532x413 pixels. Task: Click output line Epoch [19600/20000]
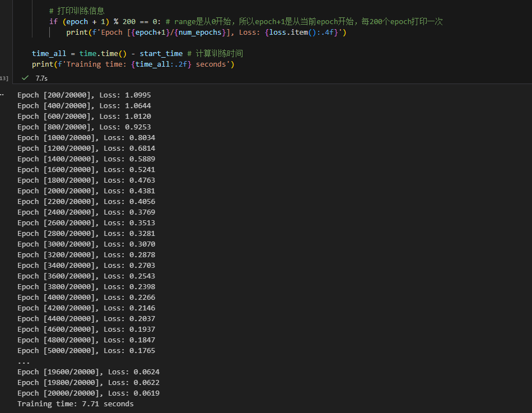(x=88, y=372)
